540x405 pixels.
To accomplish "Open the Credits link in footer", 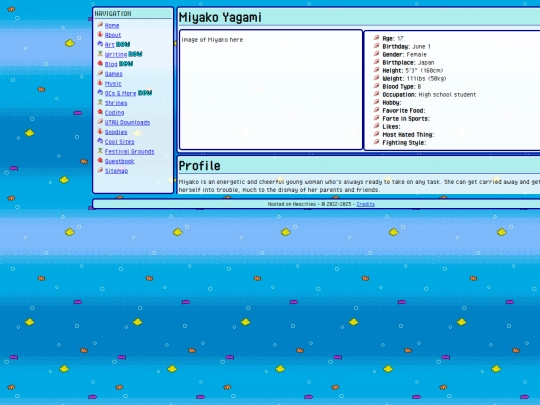I will click(x=365, y=204).
